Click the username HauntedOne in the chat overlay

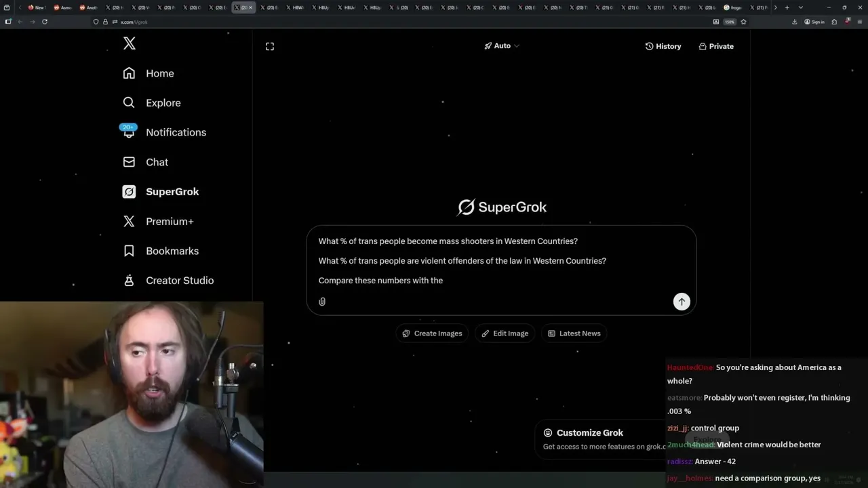point(690,367)
